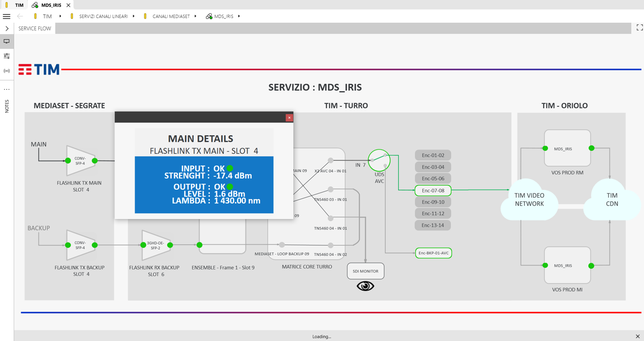Select encoder Enc-03-04
The width and height of the screenshot is (644, 341).
click(433, 167)
